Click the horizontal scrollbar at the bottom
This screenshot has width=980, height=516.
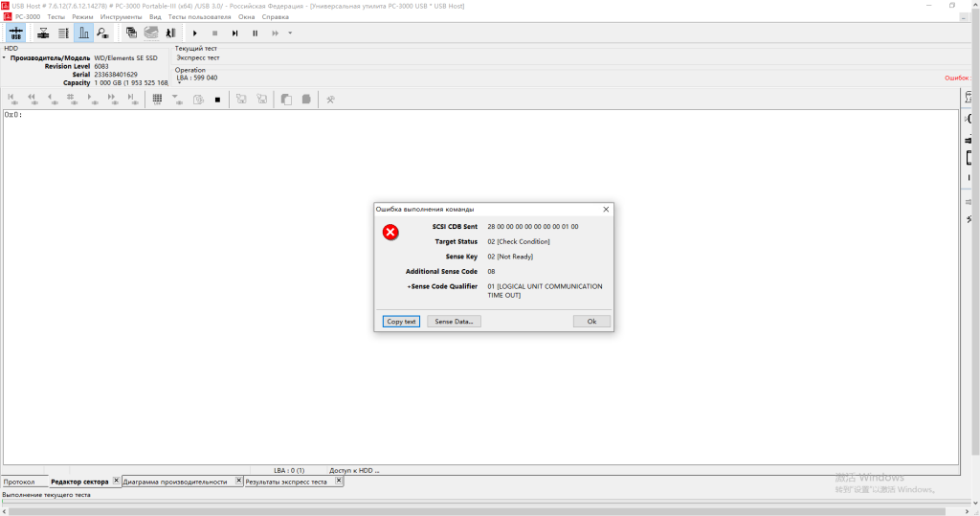pyautogui.click(x=479, y=511)
